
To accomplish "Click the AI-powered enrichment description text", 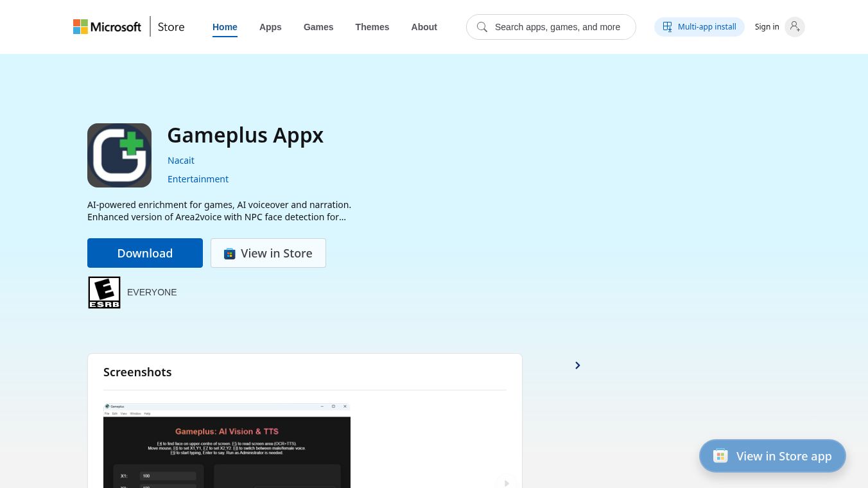I will pos(219,211).
